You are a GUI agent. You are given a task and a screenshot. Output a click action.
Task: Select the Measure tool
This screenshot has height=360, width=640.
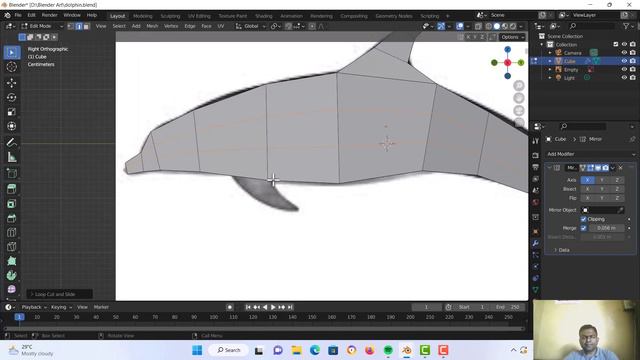(11, 157)
